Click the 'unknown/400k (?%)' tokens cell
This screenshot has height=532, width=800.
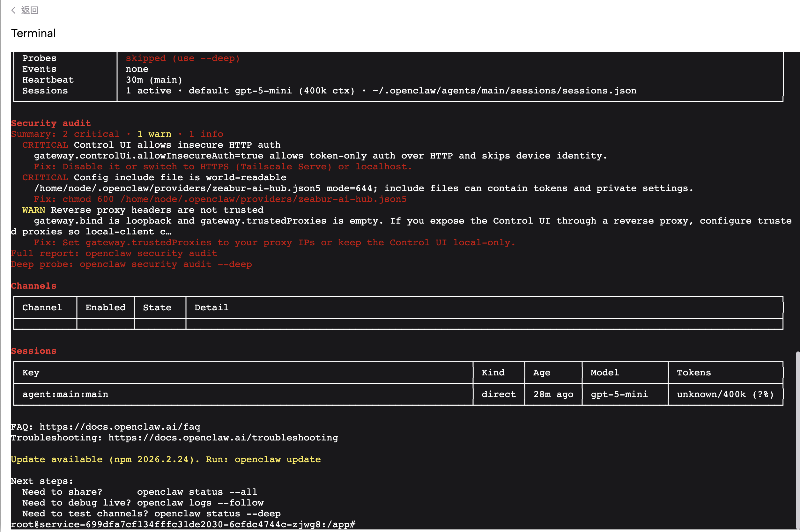point(725,394)
